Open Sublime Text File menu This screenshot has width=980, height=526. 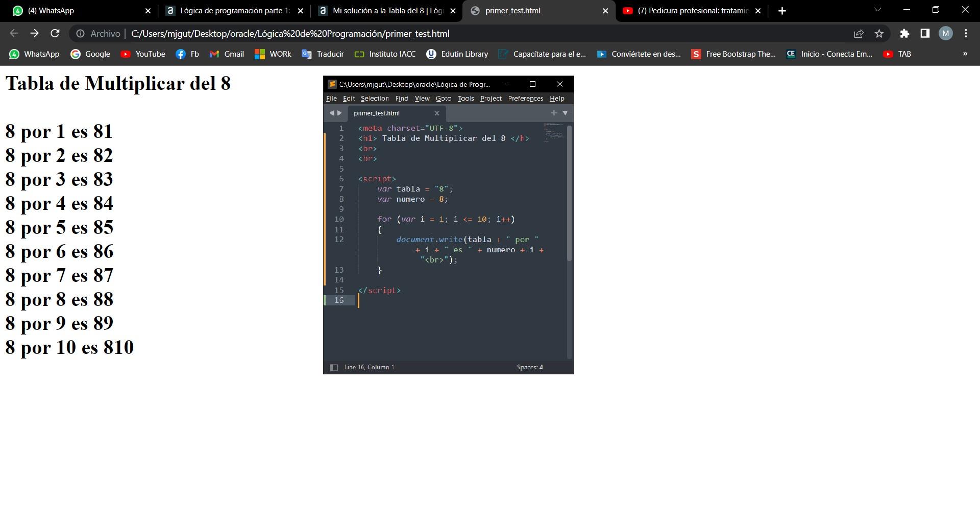331,99
